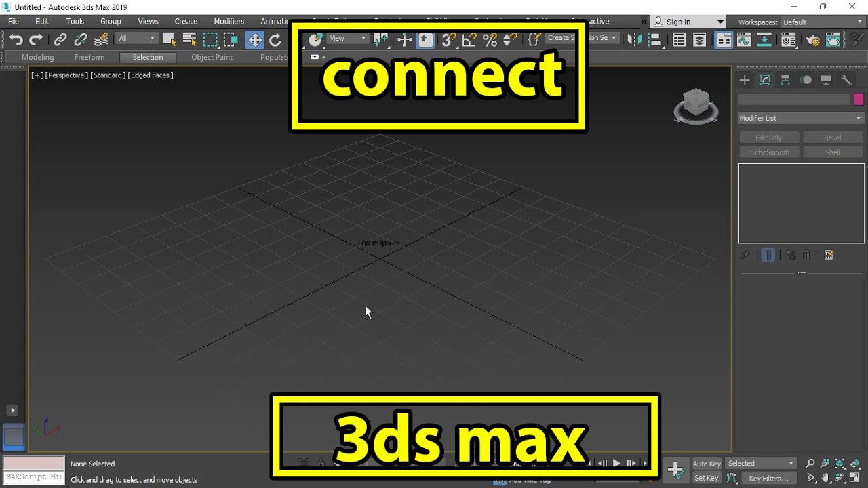Apply the TurboSmooth modifier button
This screenshot has width=868, height=488.
point(769,152)
